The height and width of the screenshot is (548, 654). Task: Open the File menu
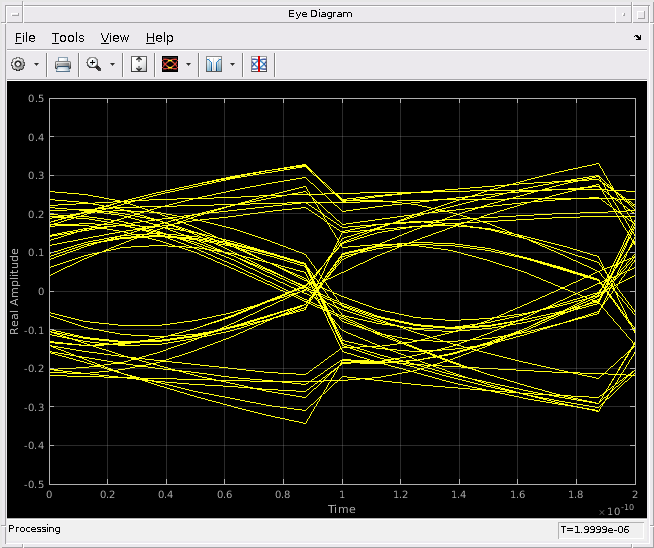click(x=25, y=37)
